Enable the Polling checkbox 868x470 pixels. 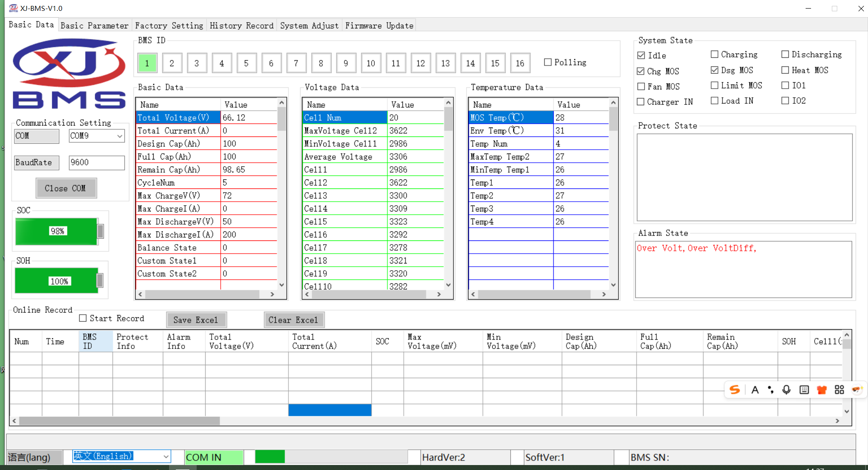548,62
